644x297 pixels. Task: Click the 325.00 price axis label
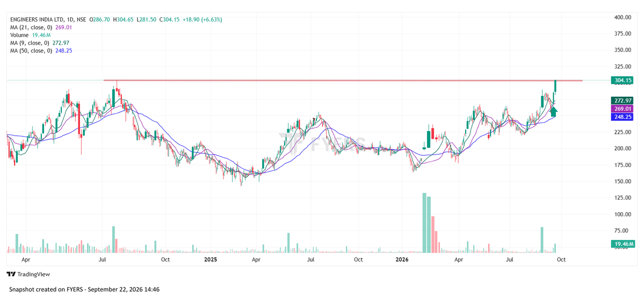click(x=623, y=67)
